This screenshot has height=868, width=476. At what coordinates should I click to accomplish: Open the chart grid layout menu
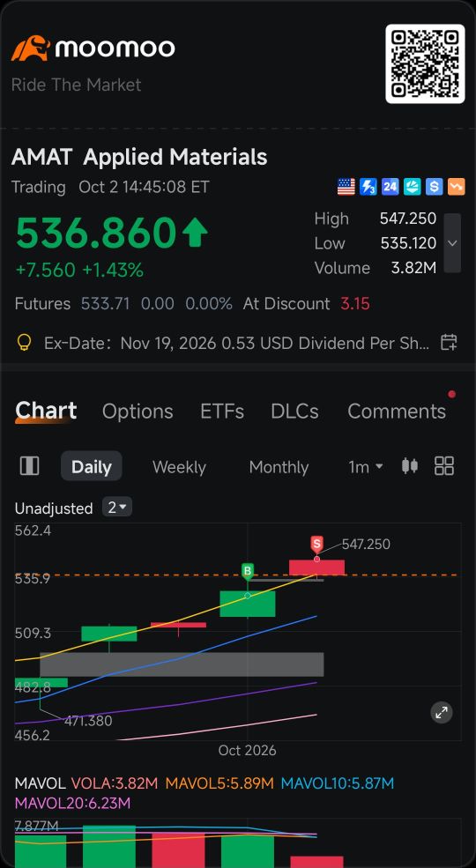[x=444, y=466]
